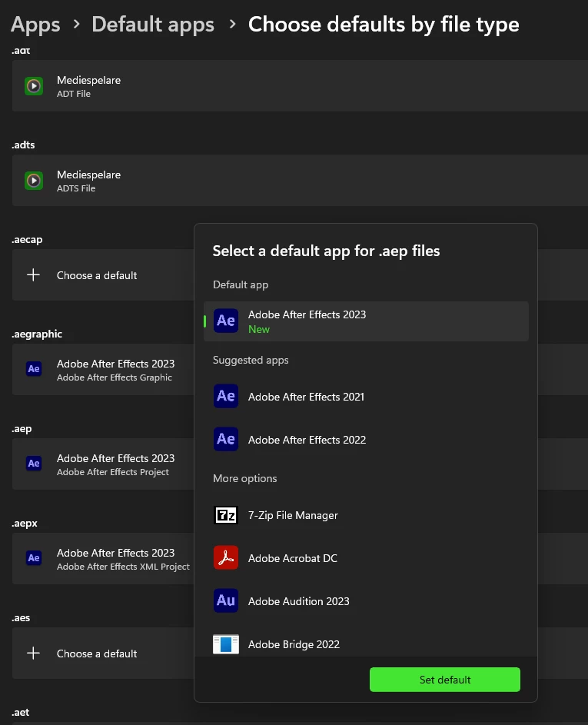Click the Mediespelare icon in the ADT File row
This screenshot has height=725, width=588.
point(34,86)
